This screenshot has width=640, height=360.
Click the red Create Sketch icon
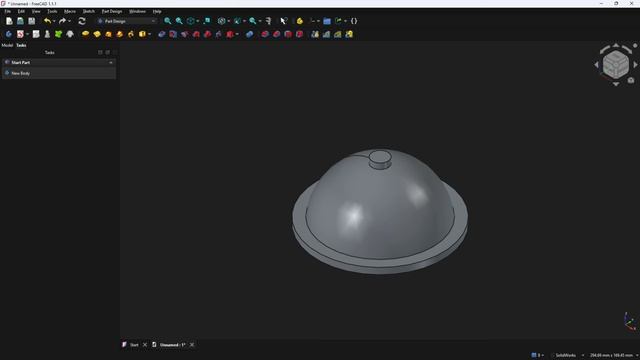pyautogui.click(x=20, y=34)
